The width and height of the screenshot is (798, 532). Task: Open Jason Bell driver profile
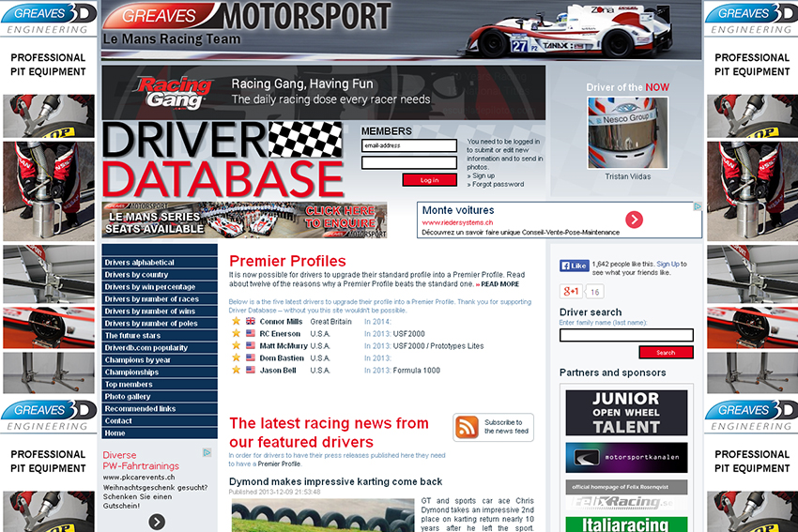[x=278, y=371]
